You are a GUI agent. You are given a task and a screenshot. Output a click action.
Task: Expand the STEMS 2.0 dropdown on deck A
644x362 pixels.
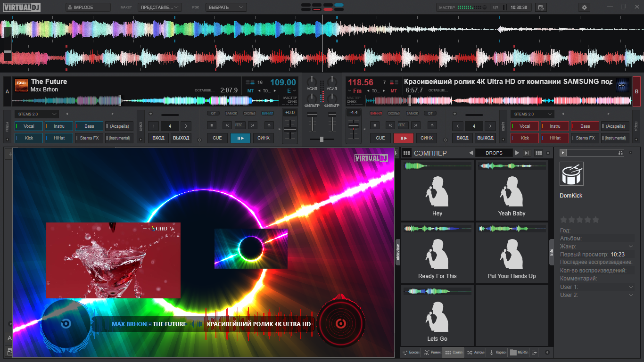(x=37, y=114)
